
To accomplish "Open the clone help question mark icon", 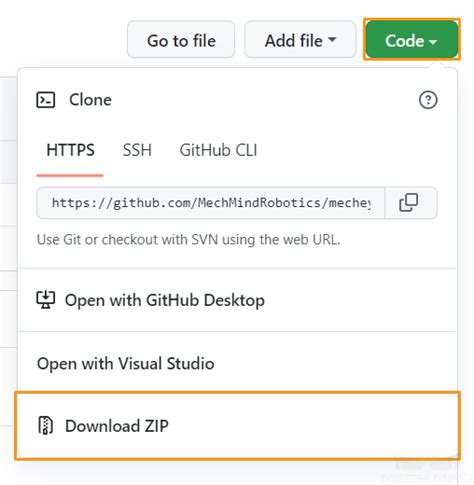I will click(428, 100).
